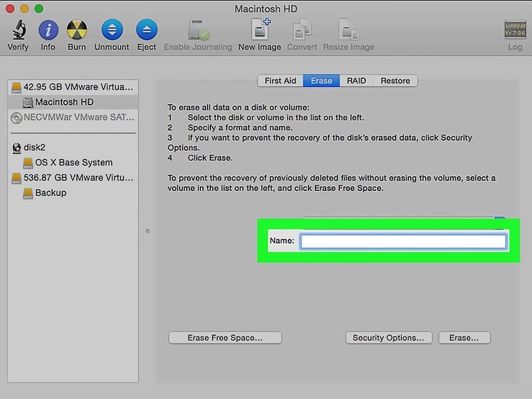Go to the Restore tab

tap(395, 81)
